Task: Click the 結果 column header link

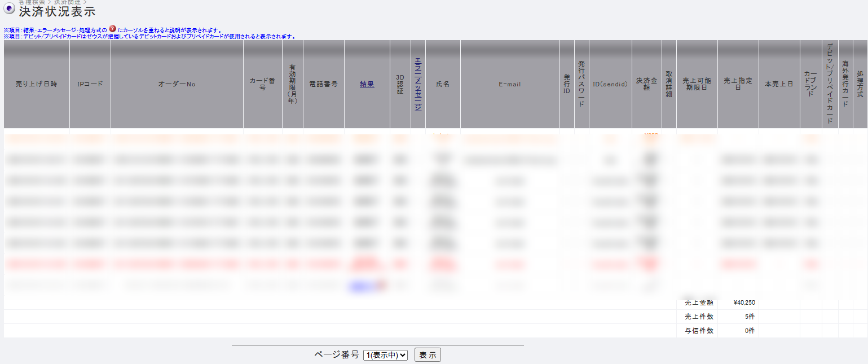Action: pos(367,84)
